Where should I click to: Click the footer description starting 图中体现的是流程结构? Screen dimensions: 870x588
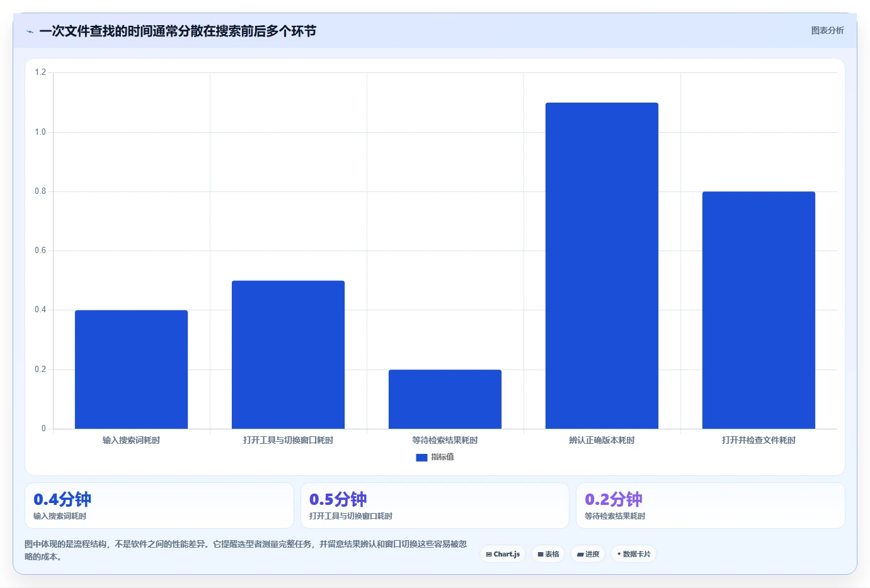[246, 550]
